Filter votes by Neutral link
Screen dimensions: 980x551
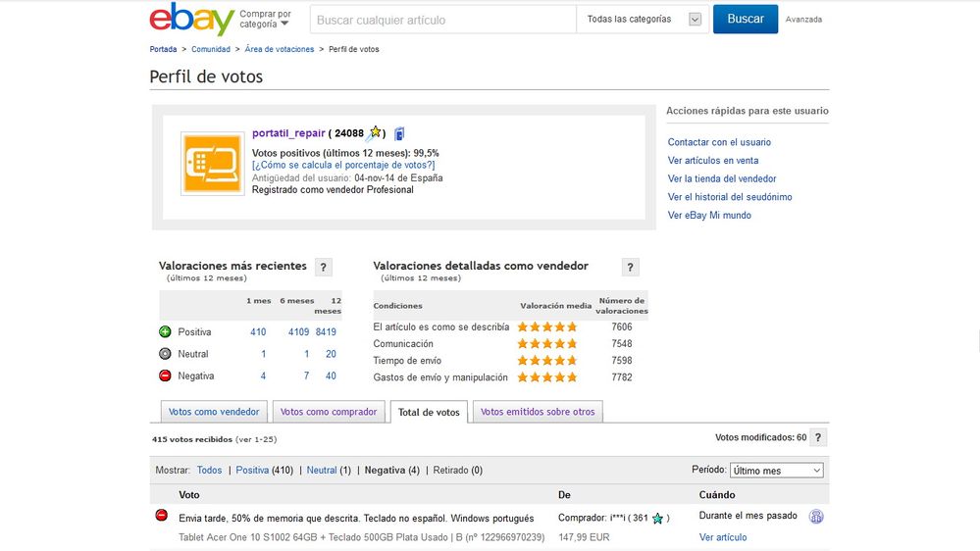pos(321,471)
